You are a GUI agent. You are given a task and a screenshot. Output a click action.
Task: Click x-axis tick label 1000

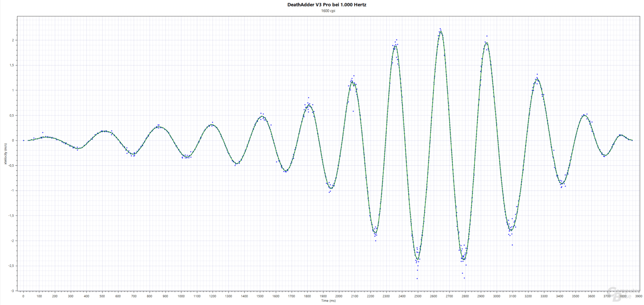click(x=181, y=296)
